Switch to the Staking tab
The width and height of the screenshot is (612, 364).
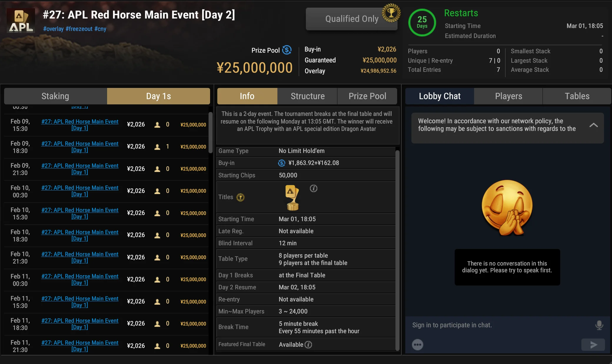click(56, 96)
